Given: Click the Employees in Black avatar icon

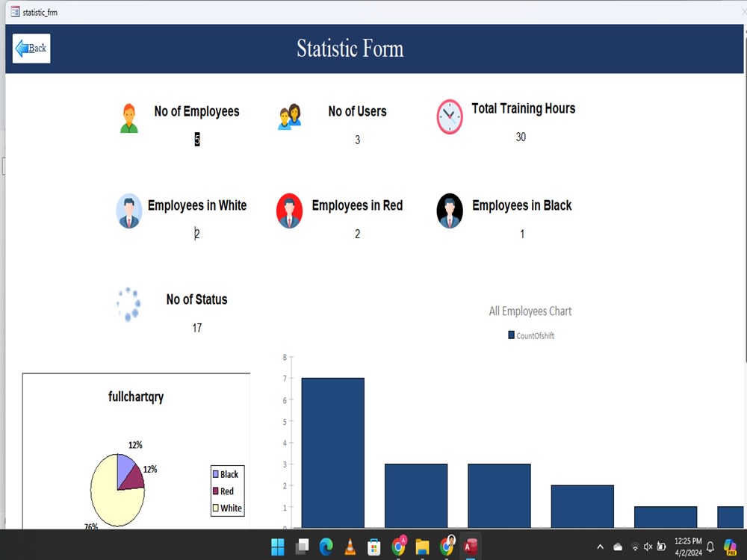Looking at the screenshot, I should [450, 211].
